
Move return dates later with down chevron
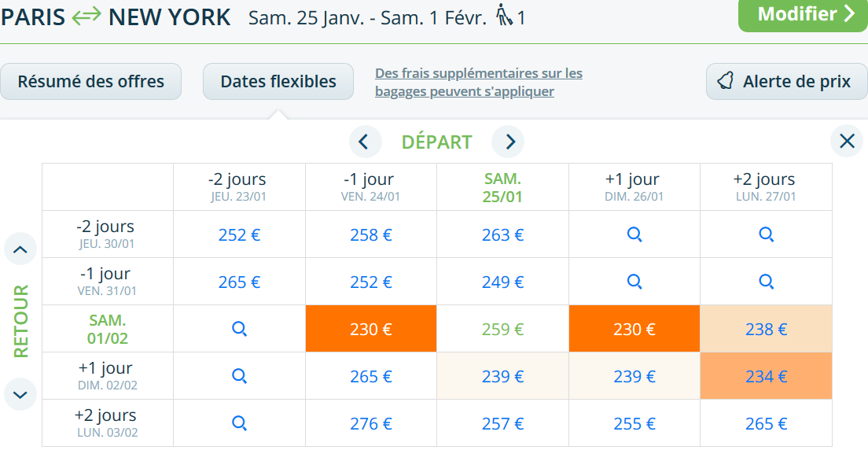(20, 393)
